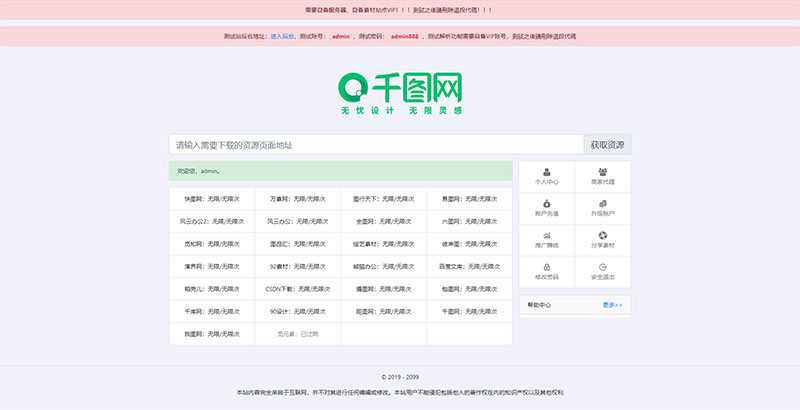The width and height of the screenshot is (800, 410).
Task: Open the 进入后台 backend link
Action: 282,36
